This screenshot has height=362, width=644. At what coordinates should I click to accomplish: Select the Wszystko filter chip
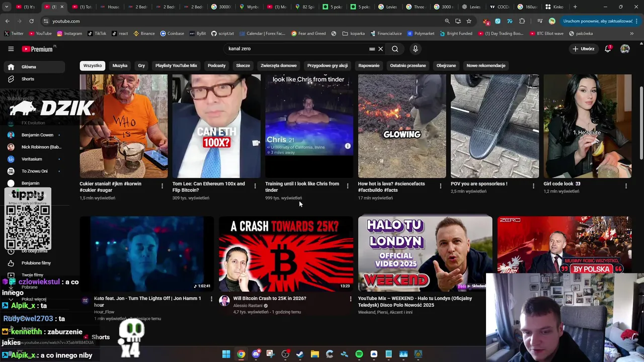[93, 65]
